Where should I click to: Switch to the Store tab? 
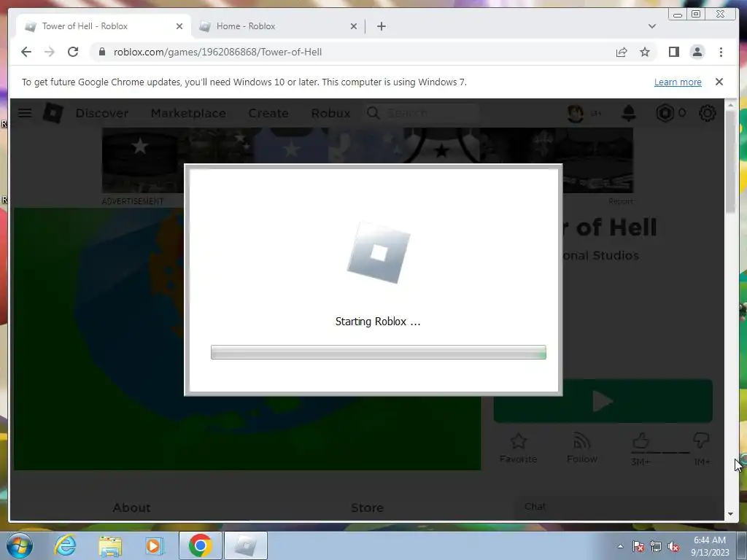pos(367,507)
